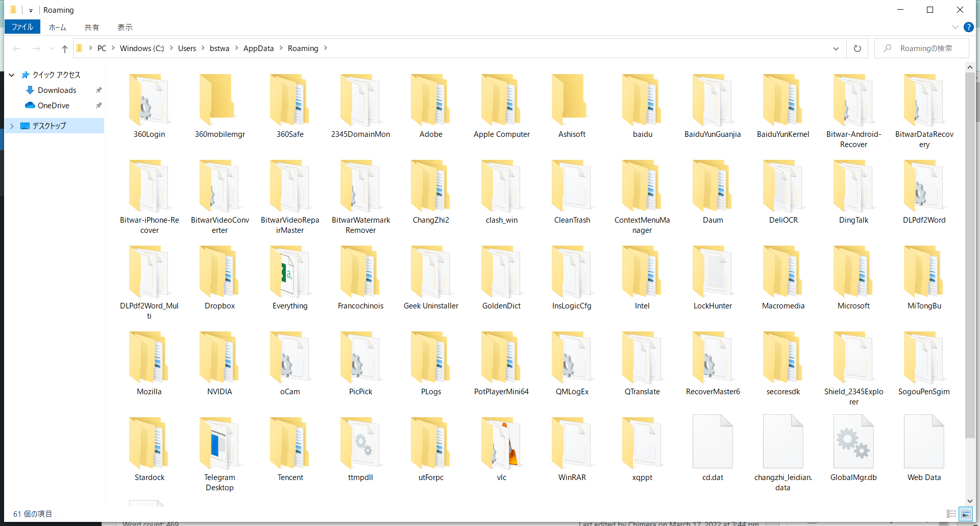The height and width of the screenshot is (526, 980).
Task: Open the 共有 ribbon tab
Action: pyautogui.click(x=92, y=27)
